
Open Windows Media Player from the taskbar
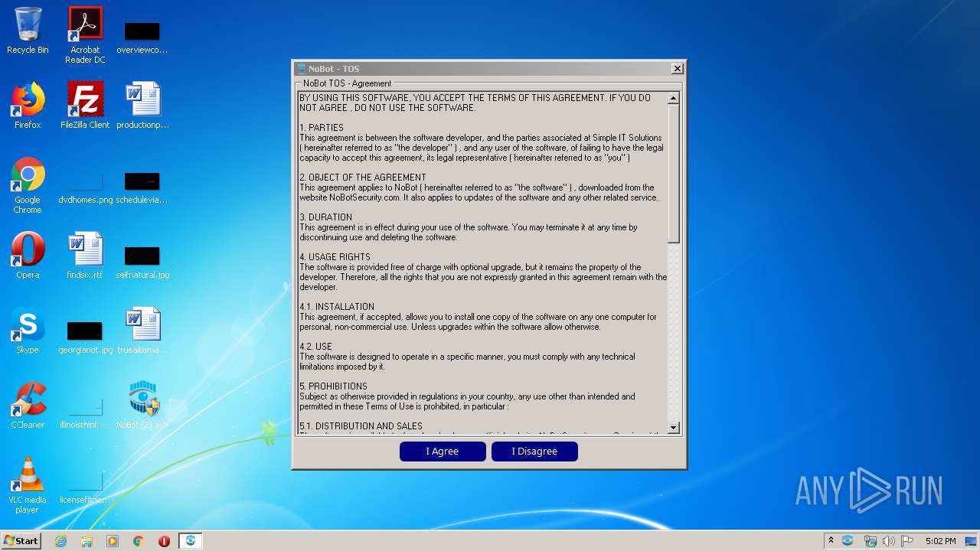tap(113, 541)
